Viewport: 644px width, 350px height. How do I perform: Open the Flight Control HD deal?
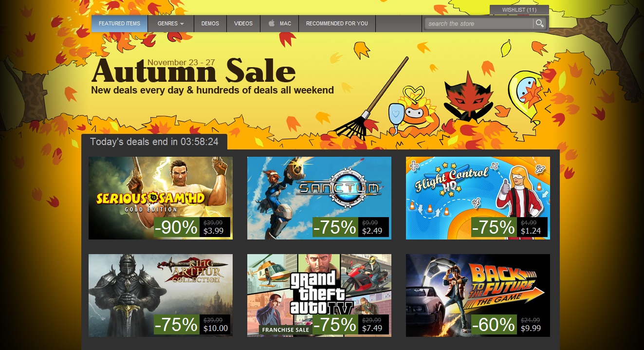tap(478, 198)
